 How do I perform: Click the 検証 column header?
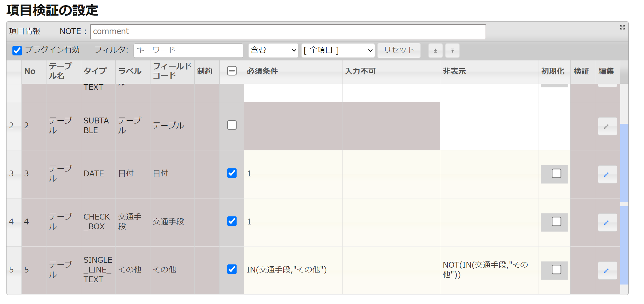tap(583, 71)
